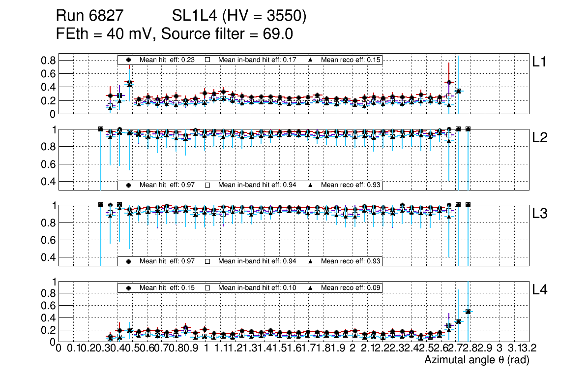This screenshot has width=588, height=380.
Task: Click the L1 panel label
Action: (539, 62)
